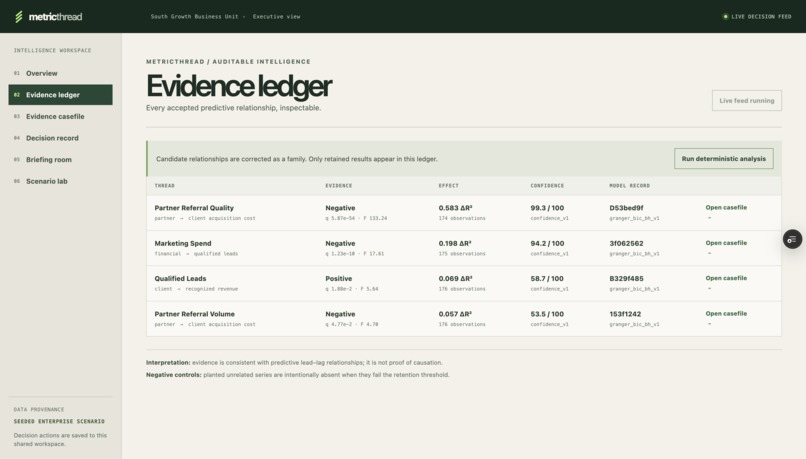This screenshot has width=806, height=459.
Task: Open casefile for Marketing Spend
Action: click(x=726, y=243)
